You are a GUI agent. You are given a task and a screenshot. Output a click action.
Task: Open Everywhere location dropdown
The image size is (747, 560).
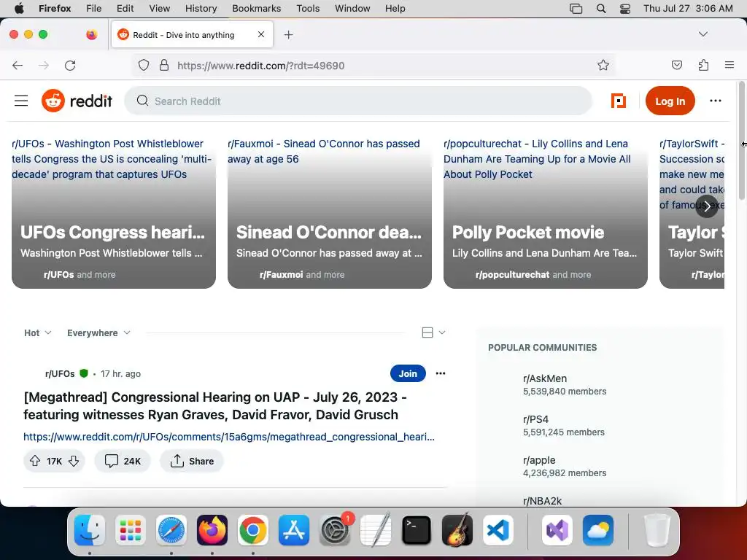[x=98, y=332]
